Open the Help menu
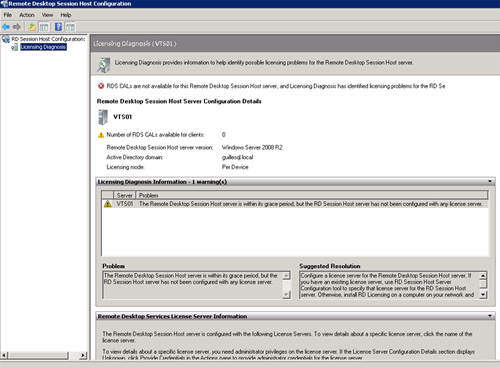 click(66, 15)
